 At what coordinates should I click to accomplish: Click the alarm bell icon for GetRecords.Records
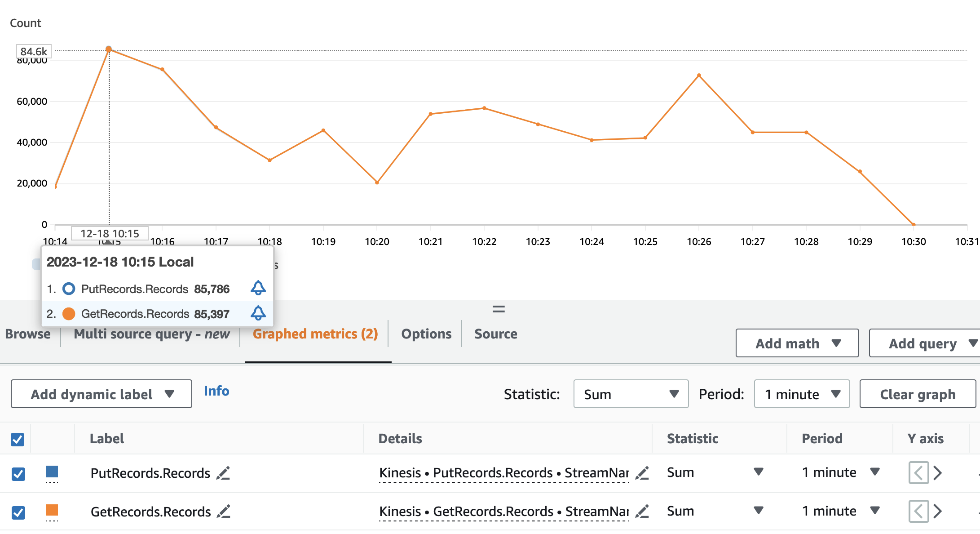pyautogui.click(x=258, y=313)
